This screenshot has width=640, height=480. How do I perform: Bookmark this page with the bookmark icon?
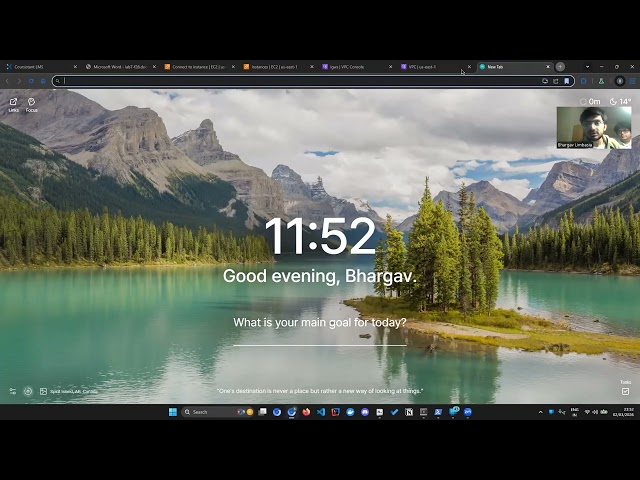pyautogui.click(x=567, y=81)
